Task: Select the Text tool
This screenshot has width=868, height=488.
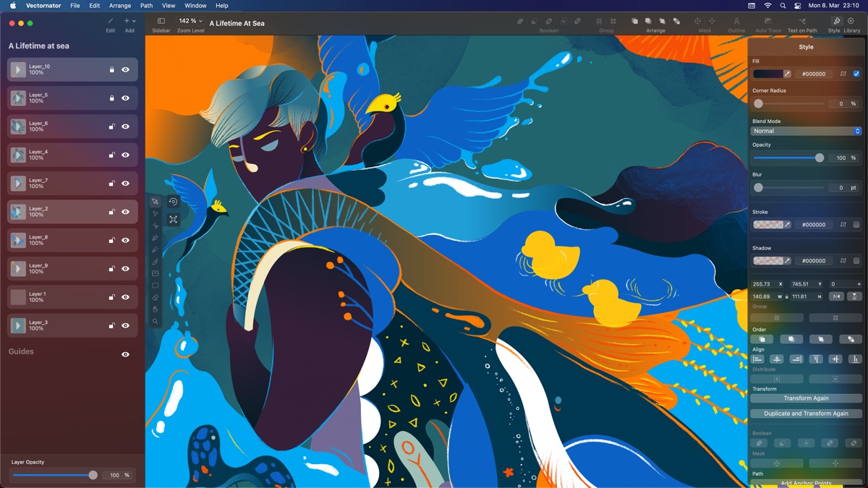Action: coord(155,273)
